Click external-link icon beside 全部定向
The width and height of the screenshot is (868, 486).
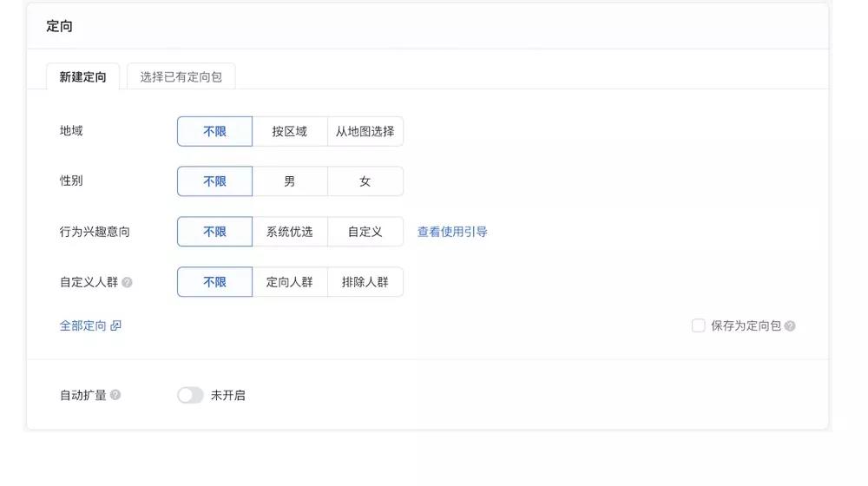(x=115, y=325)
